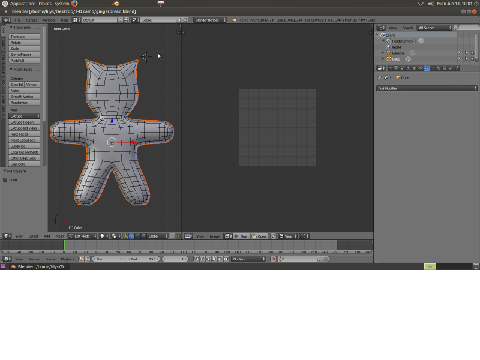This screenshot has height=360, width=480.
Task: Click the Scale button in the tool shelf
Action: (24, 49)
